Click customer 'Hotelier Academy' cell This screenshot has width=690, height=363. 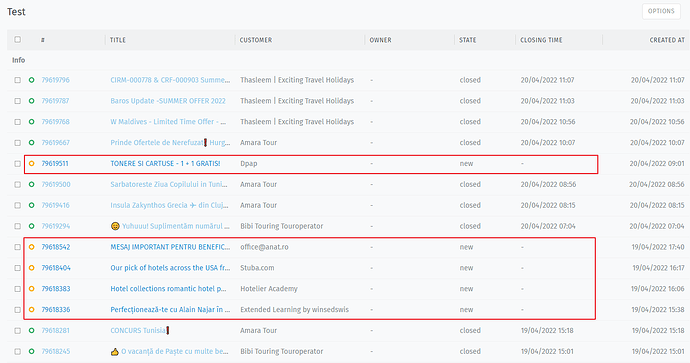269,289
